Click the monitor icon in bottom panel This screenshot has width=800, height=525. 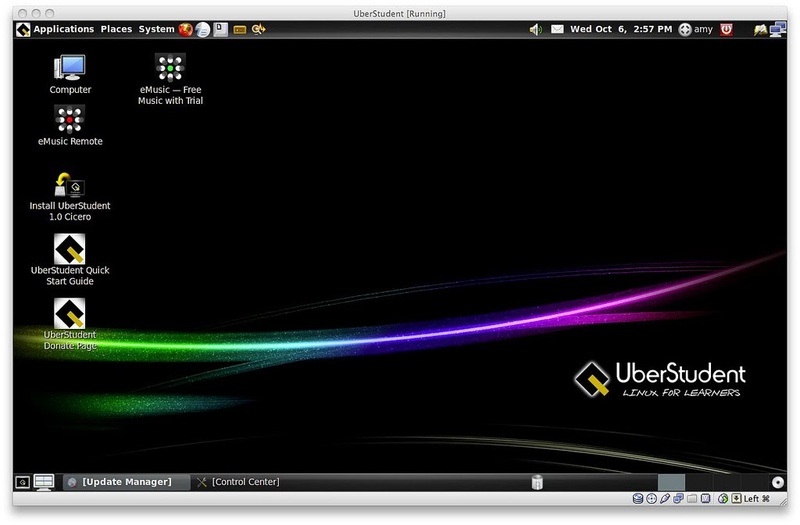(x=44, y=482)
